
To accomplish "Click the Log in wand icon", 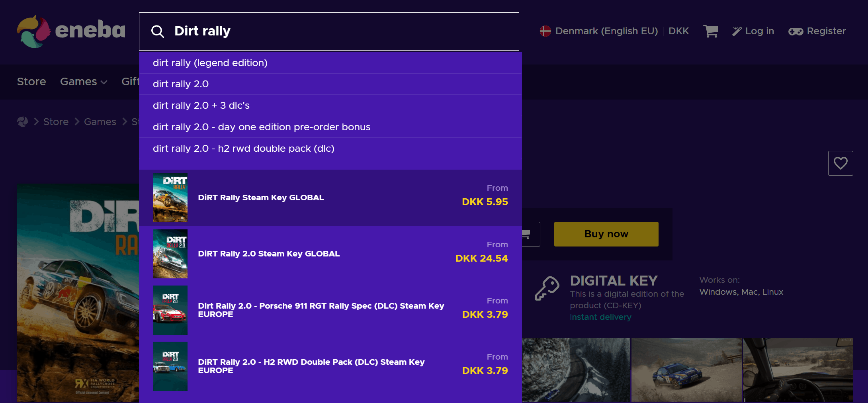I will 737,31.
